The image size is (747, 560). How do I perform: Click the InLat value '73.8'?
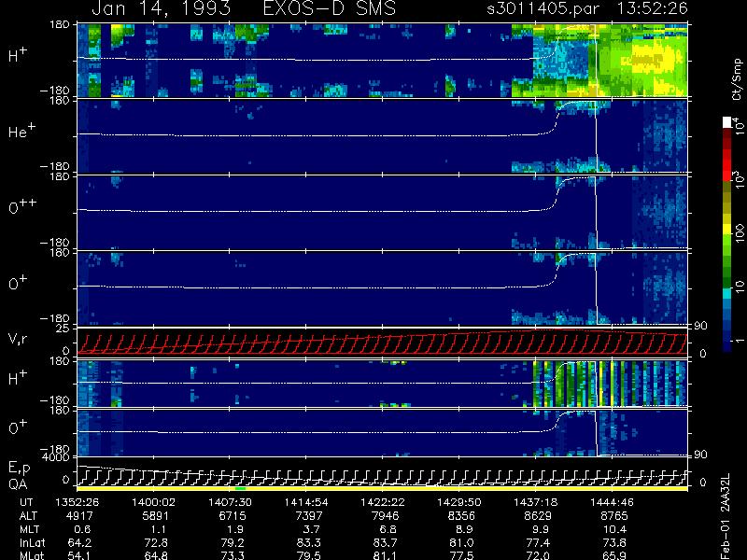click(x=614, y=543)
